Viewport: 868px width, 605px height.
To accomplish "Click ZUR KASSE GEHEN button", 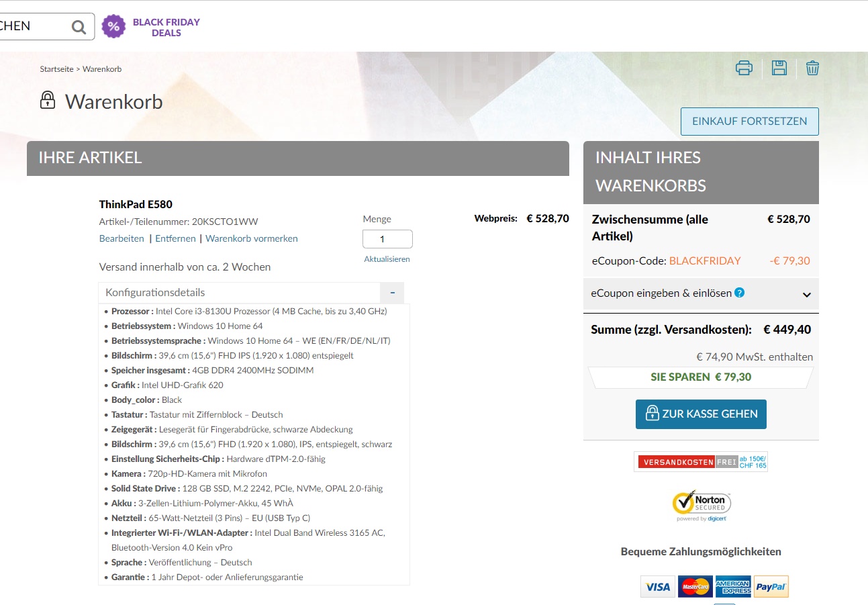I will point(701,414).
